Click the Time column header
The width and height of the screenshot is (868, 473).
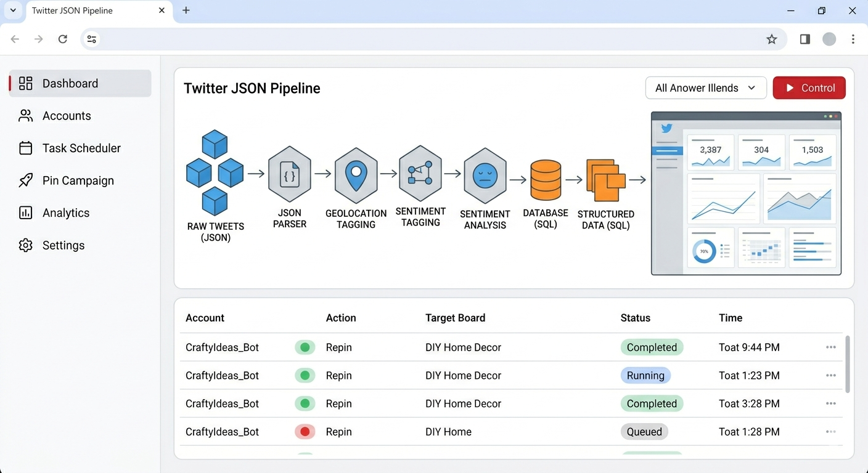click(731, 318)
